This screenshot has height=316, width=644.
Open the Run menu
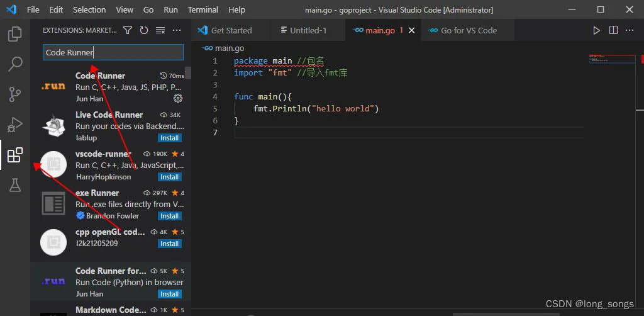[x=170, y=9]
